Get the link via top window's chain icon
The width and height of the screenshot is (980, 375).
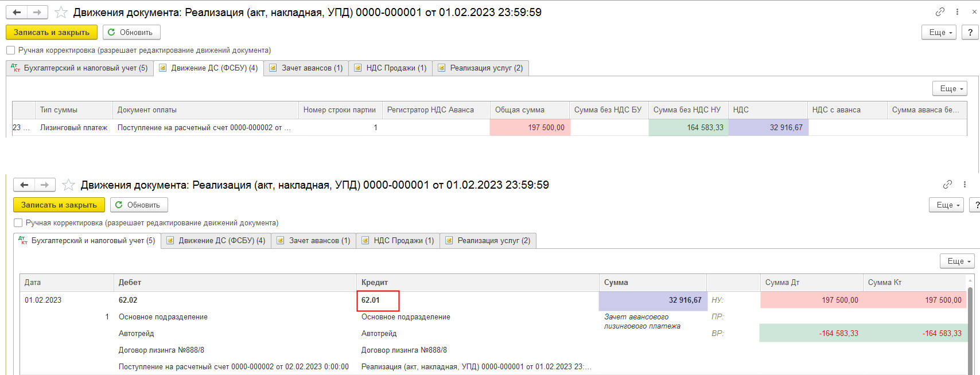(940, 11)
